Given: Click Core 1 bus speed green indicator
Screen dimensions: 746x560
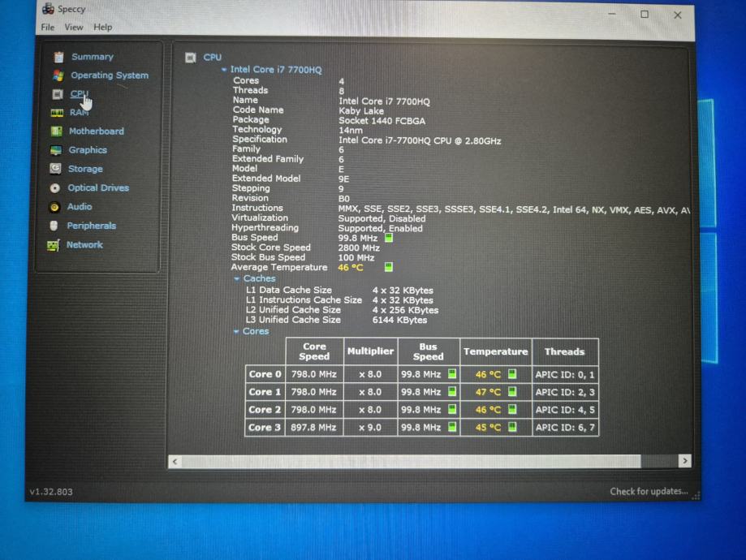Looking at the screenshot, I should 452,391.
